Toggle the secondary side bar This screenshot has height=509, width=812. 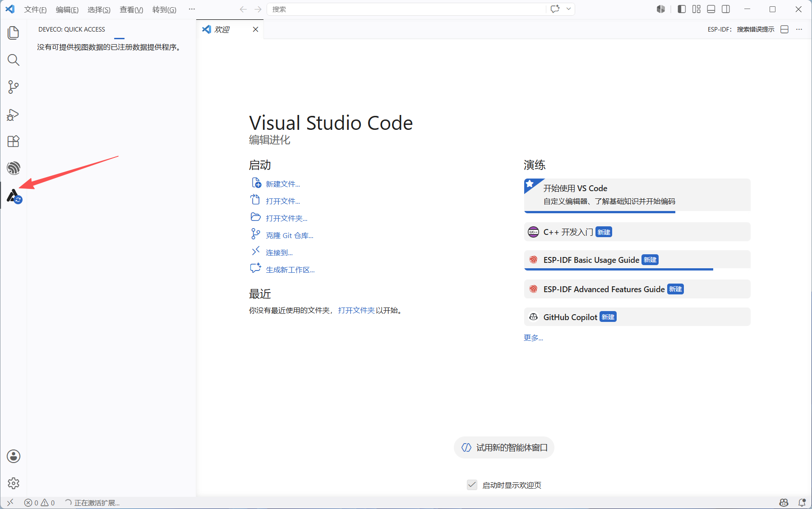[726, 9]
